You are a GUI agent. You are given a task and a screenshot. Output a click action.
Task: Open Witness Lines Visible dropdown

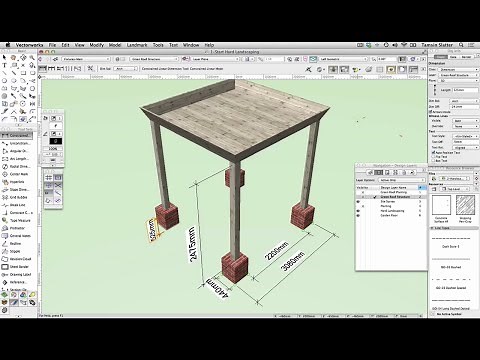pos(466,121)
